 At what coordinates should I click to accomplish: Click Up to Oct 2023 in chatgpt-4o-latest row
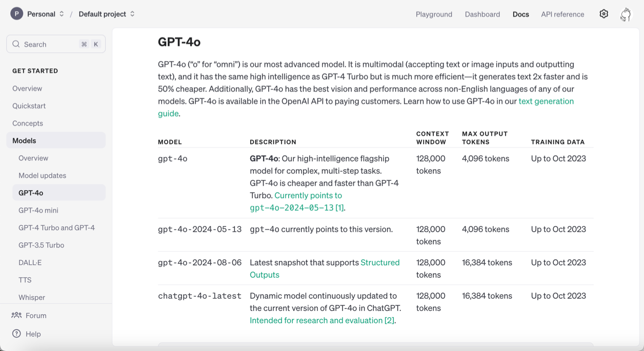(558, 296)
